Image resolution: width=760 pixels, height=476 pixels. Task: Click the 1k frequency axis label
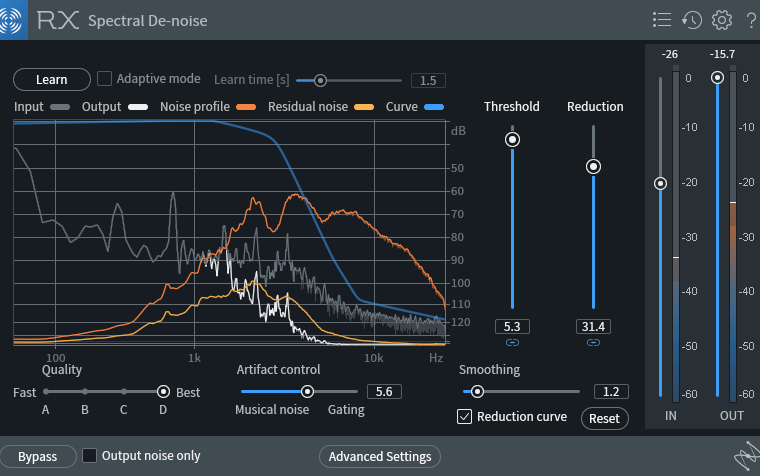coord(194,358)
